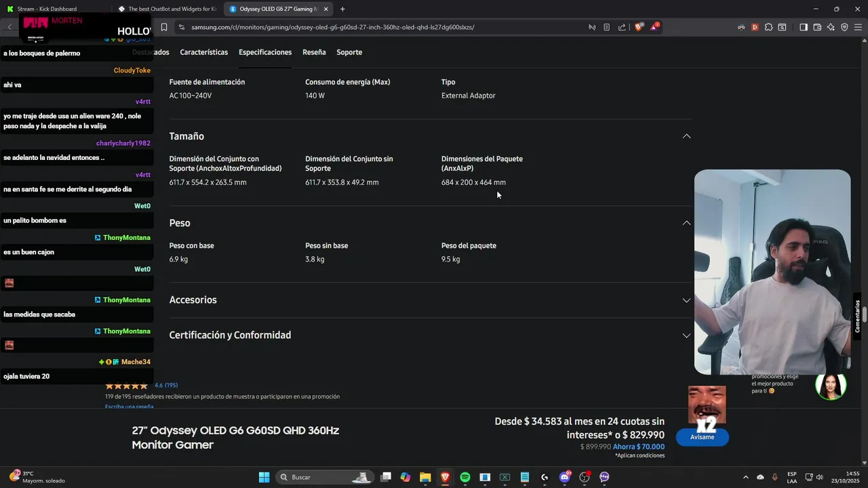Open Spotify from the taskbar

(465, 477)
